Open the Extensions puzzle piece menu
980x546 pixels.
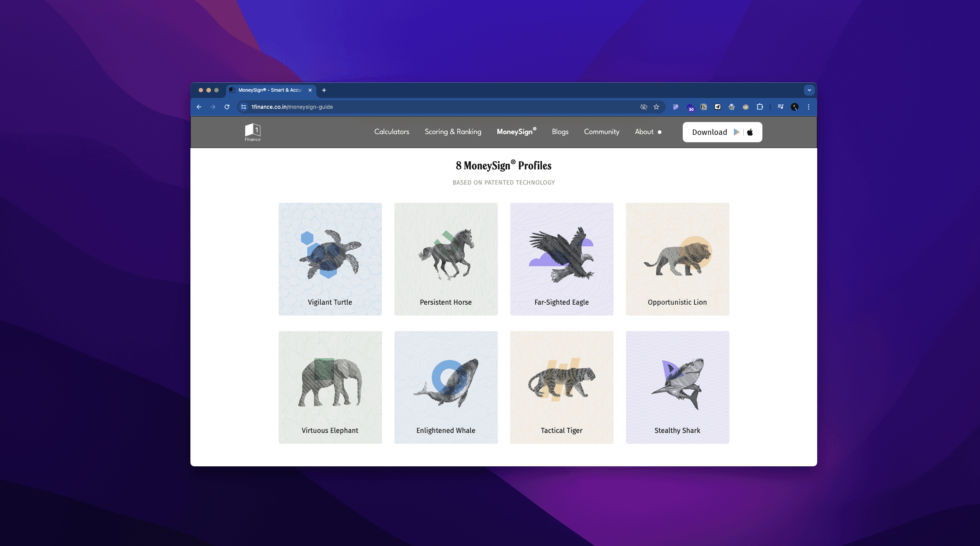[760, 107]
